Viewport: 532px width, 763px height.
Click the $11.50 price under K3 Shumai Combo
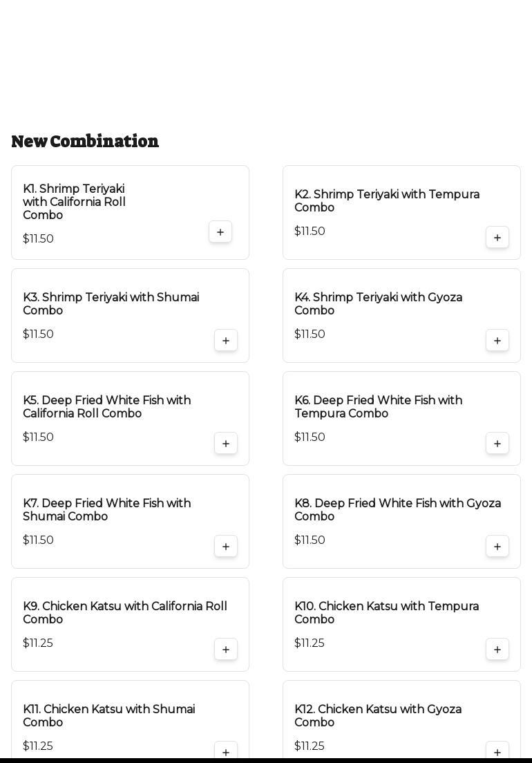point(38,335)
